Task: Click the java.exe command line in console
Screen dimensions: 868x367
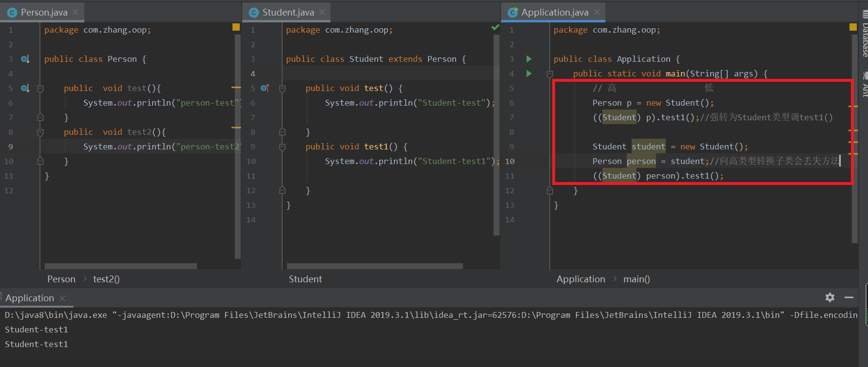Action: coord(431,315)
